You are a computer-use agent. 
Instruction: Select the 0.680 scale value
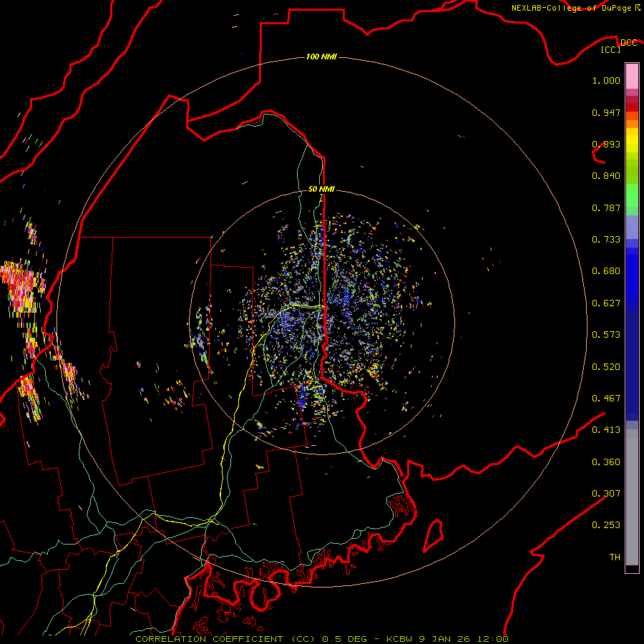point(606,271)
